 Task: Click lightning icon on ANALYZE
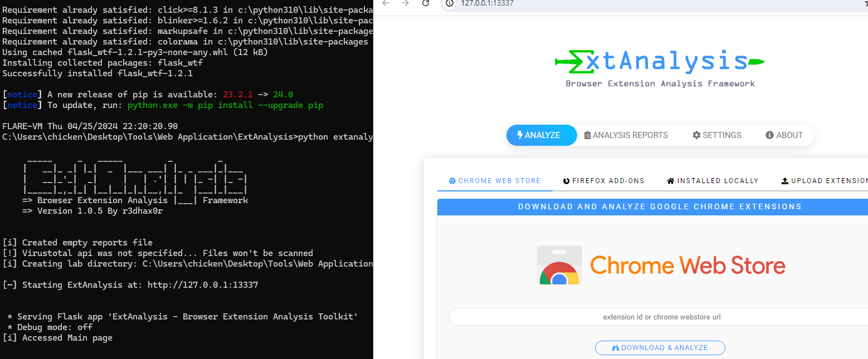click(520, 135)
